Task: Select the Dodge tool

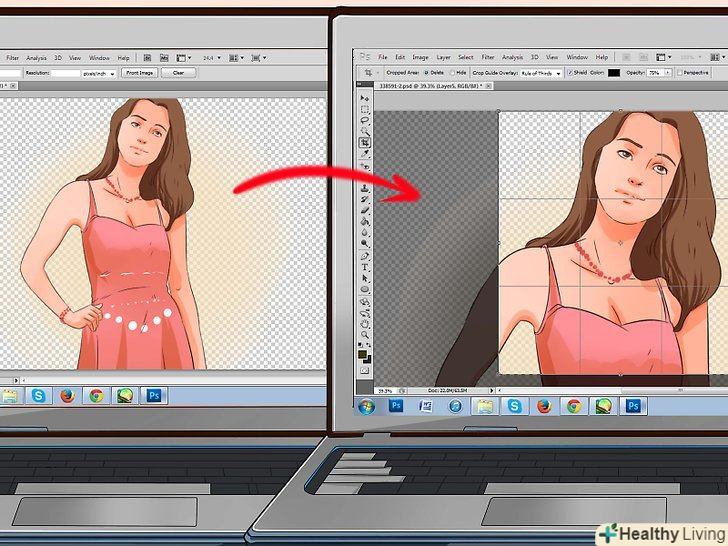Action: click(x=365, y=244)
